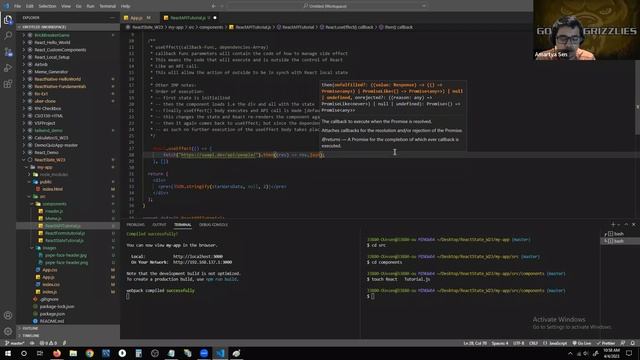Open Windows notification center icon
640x360 pixels.
coord(629,353)
